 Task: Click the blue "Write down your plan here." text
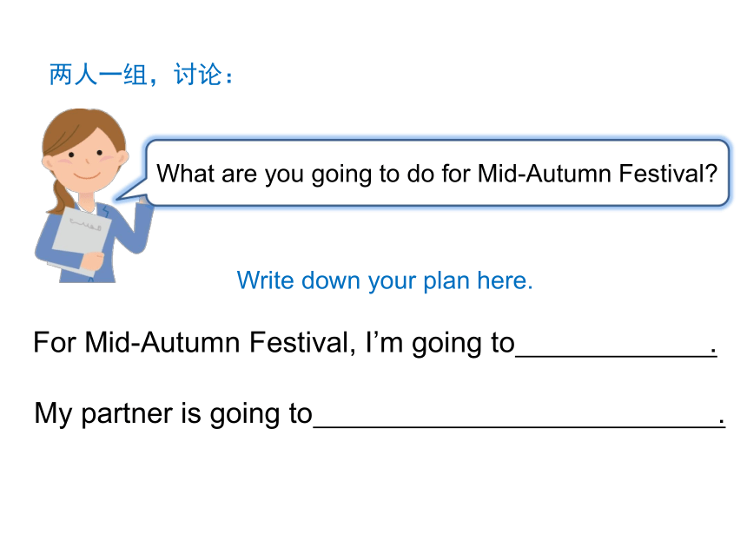coord(385,280)
